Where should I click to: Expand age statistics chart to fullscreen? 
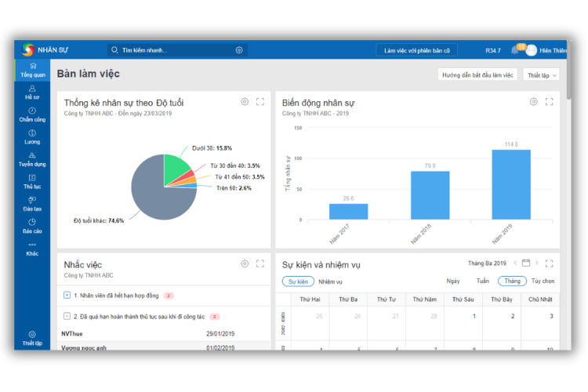(x=260, y=102)
